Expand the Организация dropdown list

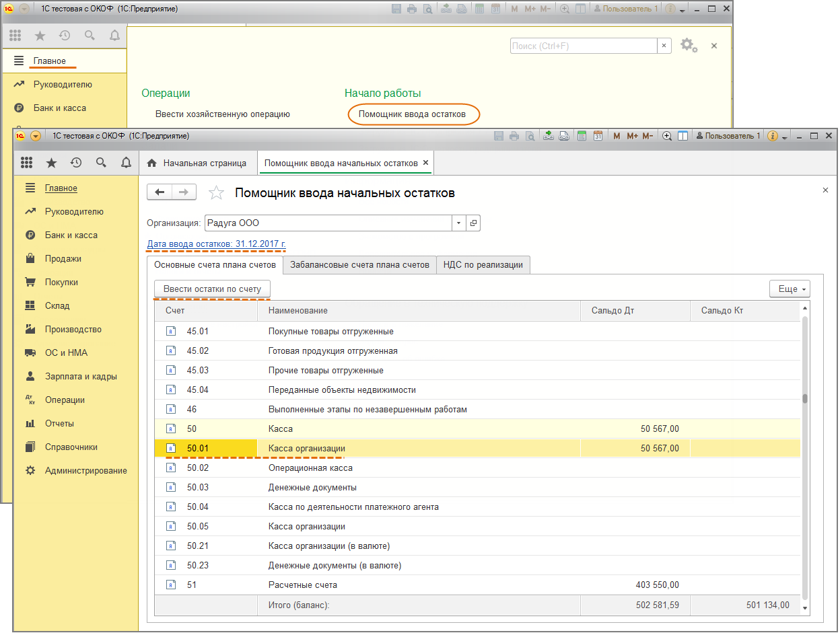tap(458, 223)
